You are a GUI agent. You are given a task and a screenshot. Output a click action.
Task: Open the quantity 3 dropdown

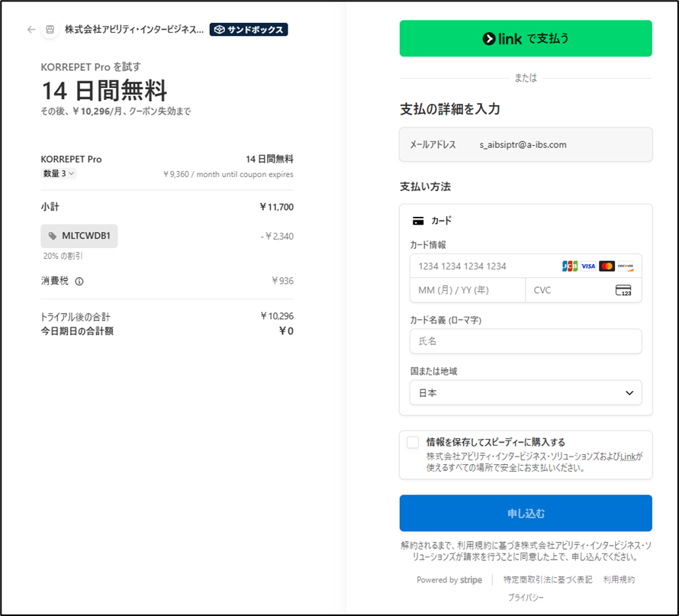tap(58, 173)
